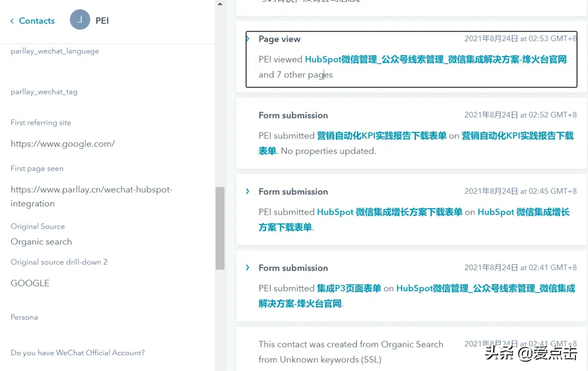The height and width of the screenshot is (371, 588).
Task: Open the first HubSpot 微信集成增长方案下载表单 link
Action: 389,212
